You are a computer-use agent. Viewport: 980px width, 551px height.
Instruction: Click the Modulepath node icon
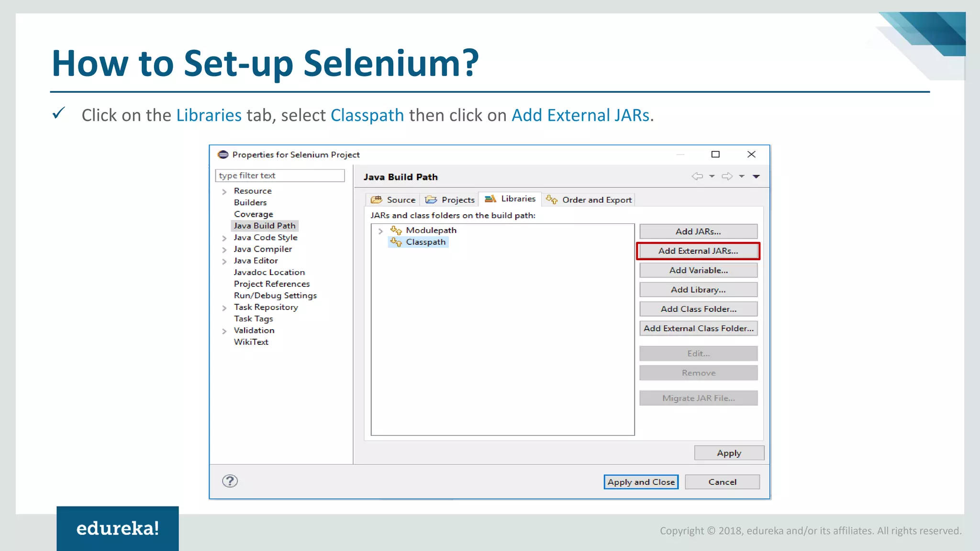click(x=396, y=230)
